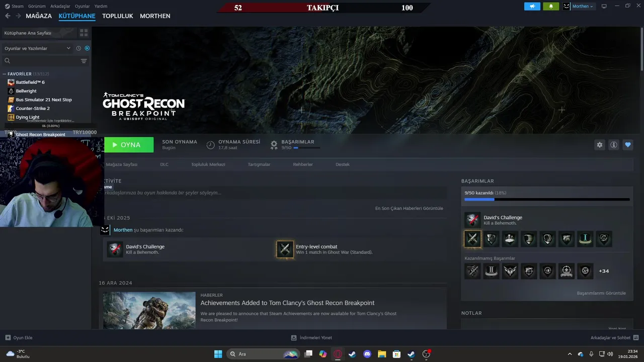Click the activity status text box
644x362 pixels.
click(275, 193)
